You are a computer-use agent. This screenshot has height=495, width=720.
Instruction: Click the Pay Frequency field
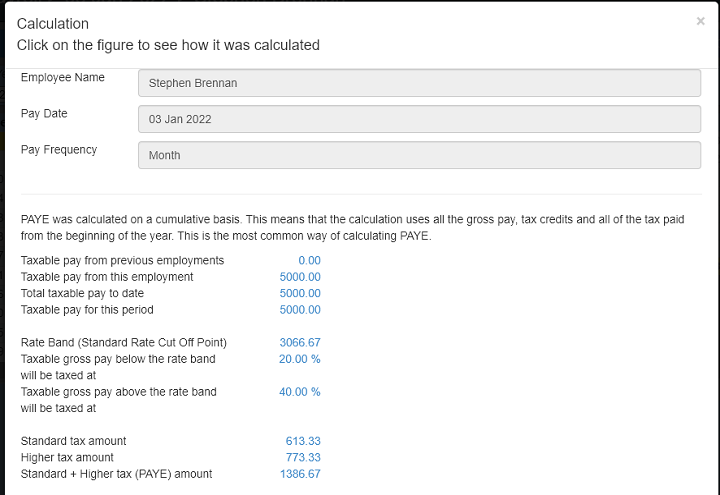pyautogui.click(x=419, y=155)
